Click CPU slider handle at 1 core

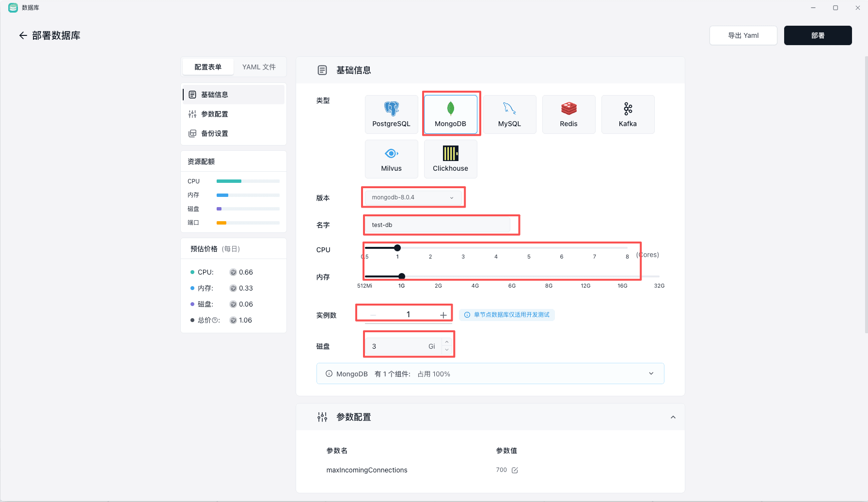pos(397,248)
